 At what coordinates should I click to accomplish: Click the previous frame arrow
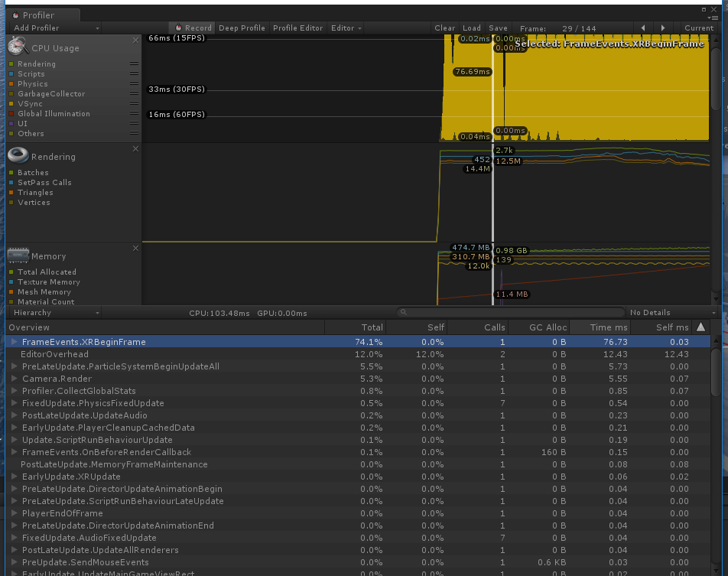pos(643,28)
